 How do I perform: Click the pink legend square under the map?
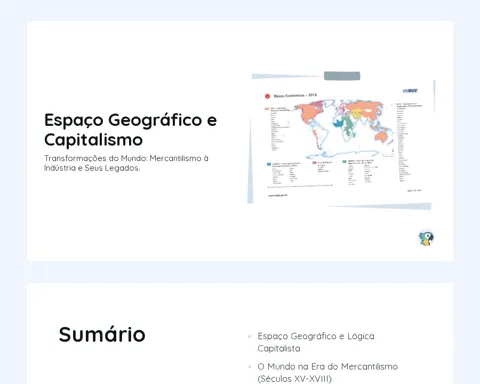(314, 163)
